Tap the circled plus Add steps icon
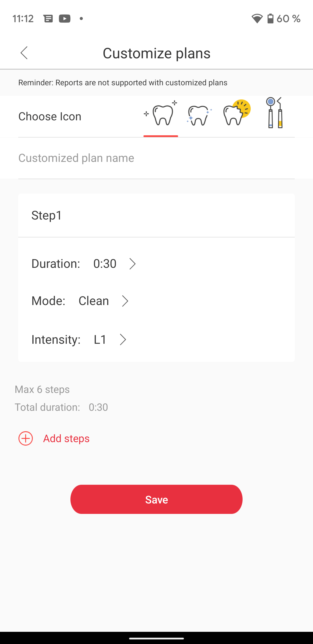The image size is (313, 644). pos(25,438)
